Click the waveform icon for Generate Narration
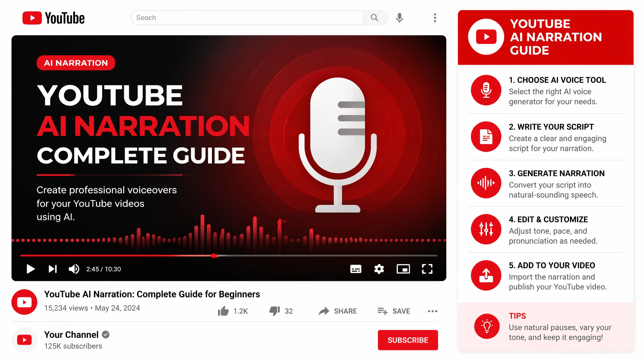 click(x=486, y=183)
